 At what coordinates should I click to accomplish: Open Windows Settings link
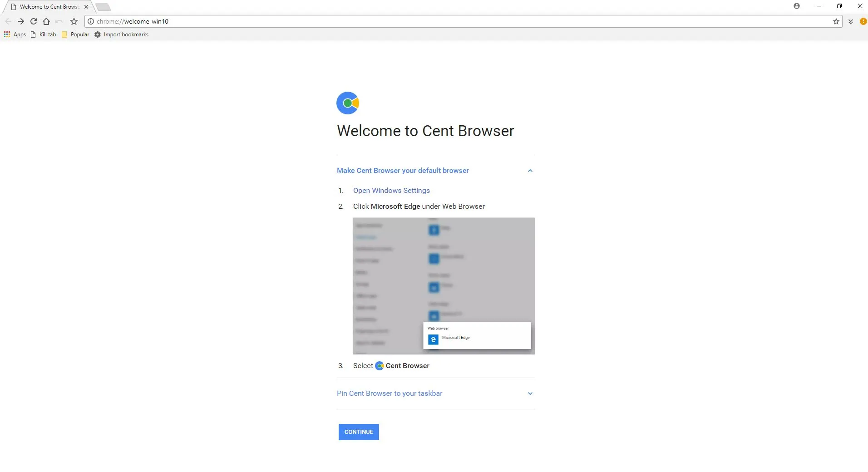point(391,191)
